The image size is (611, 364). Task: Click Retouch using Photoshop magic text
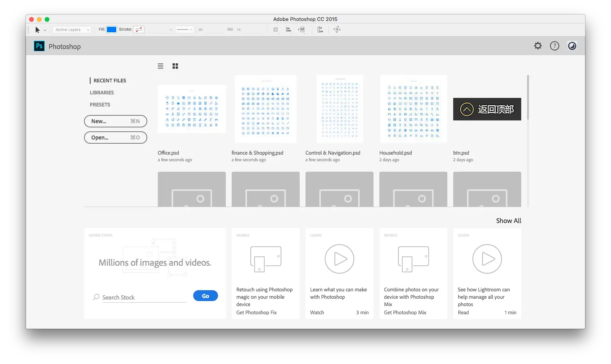point(264,297)
